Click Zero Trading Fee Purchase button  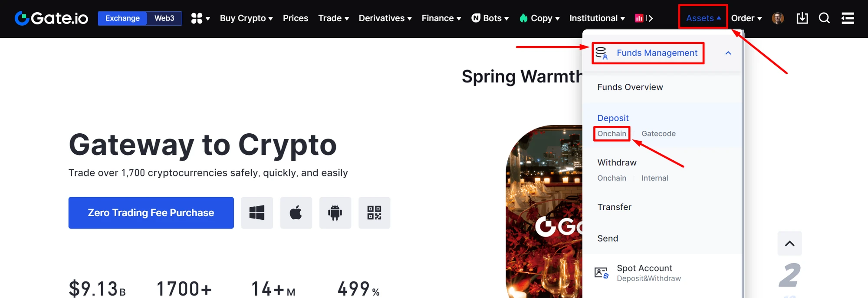151,213
